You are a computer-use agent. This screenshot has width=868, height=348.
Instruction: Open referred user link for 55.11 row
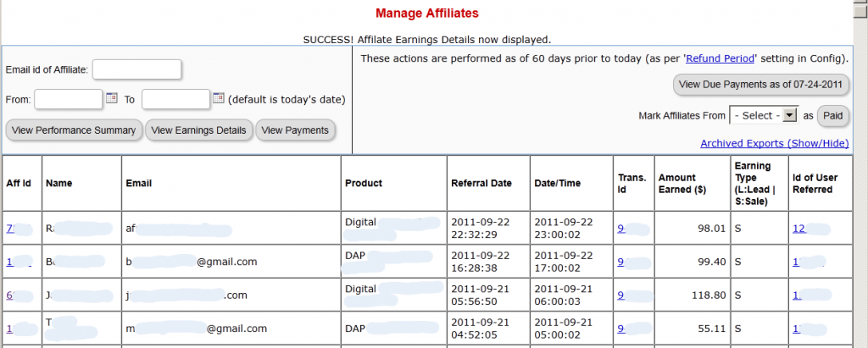tap(796, 329)
